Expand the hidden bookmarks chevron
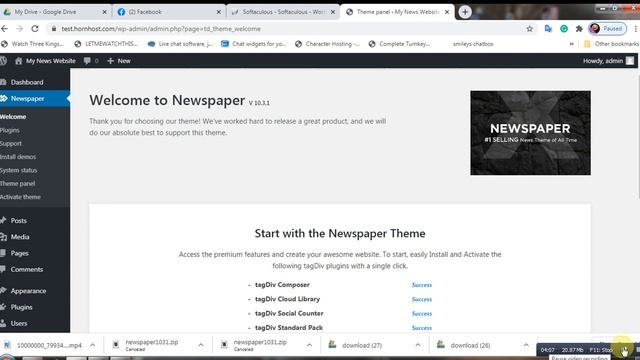 pos(571,44)
